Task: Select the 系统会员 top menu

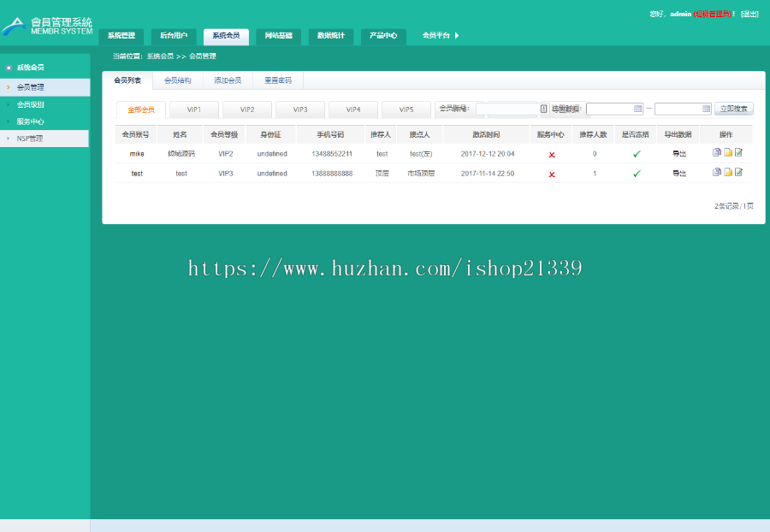Action: [x=226, y=36]
